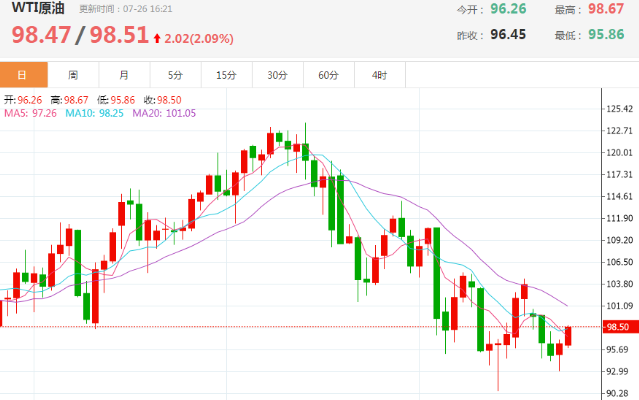The image size is (639, 400).
Task: Click the WTI原油 title
Action: [x=38, y=8]
